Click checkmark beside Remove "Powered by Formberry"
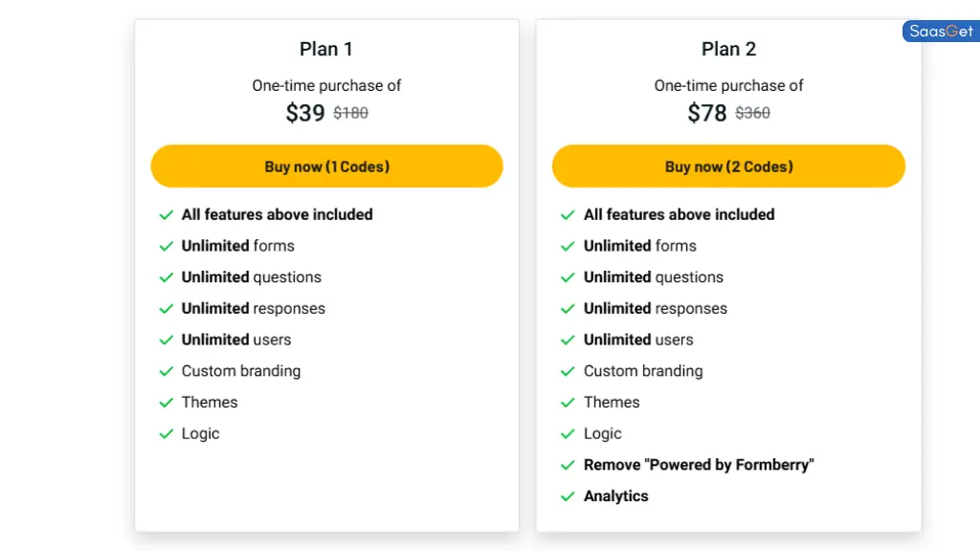This screenshot has height=551, width=980. tap(568, 465)
